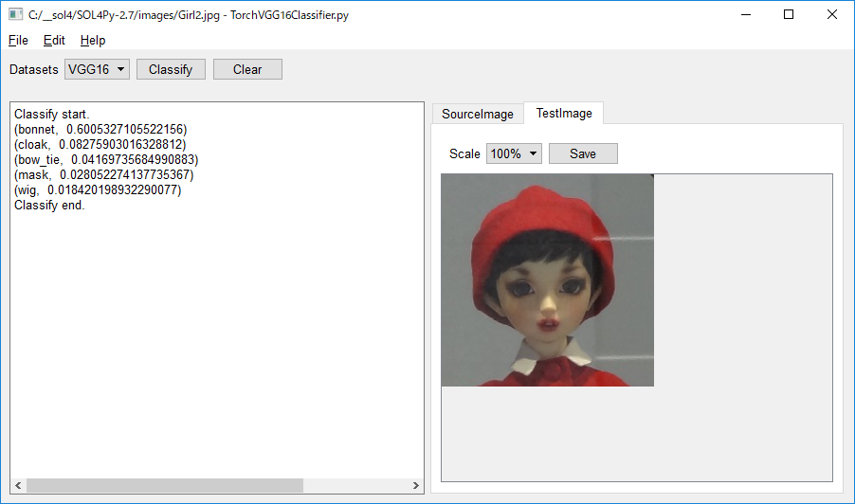This screenshot has height=504, width=855.
Task: Click the horizontal scrollbar thumb
Action: click(165, 485)
